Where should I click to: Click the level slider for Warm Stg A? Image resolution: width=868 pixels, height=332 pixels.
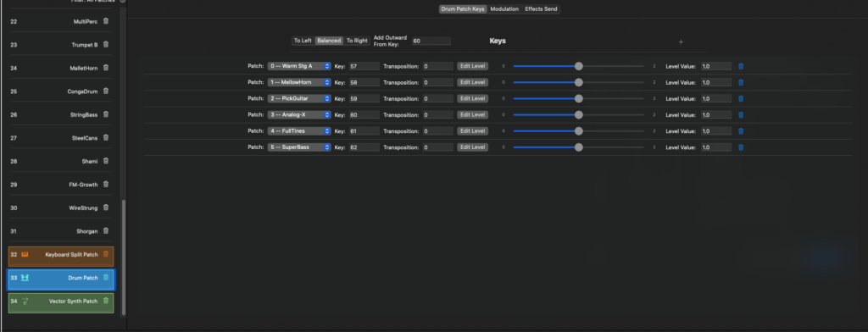pos(578,66)
